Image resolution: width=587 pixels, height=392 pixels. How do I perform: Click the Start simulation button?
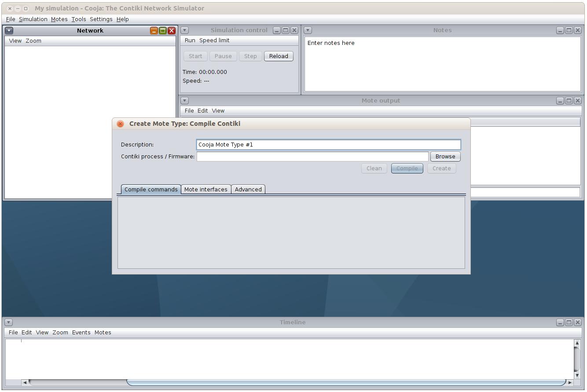click(195, 56)
